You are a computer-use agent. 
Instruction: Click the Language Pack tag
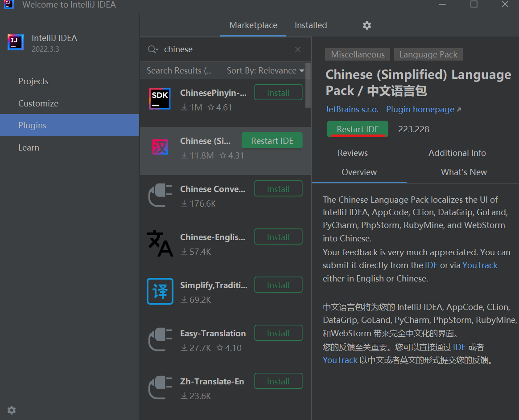428,54
